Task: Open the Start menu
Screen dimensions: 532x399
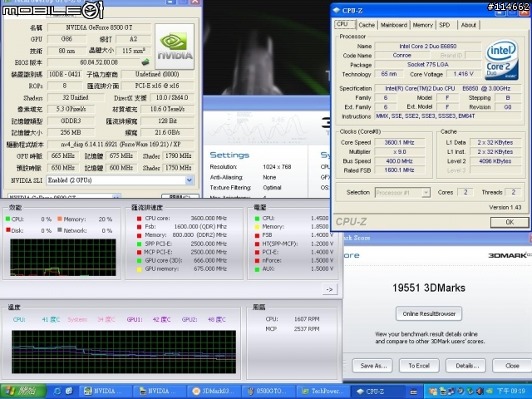Action: coord(23,392)
